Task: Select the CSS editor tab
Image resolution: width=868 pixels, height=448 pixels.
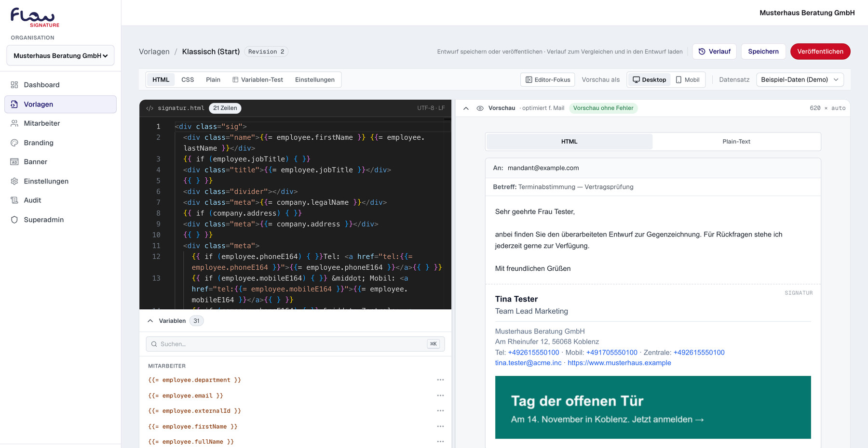Action: point(188,80)
